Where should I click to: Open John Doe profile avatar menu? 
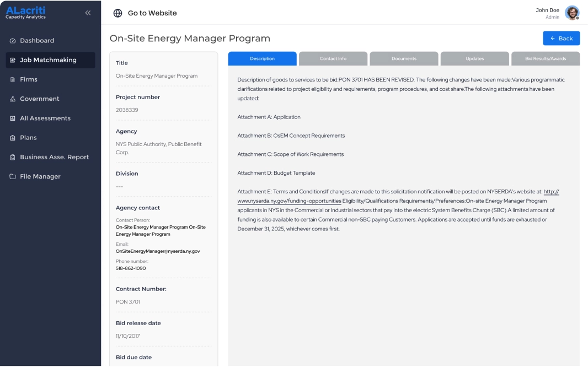point(572,13)
